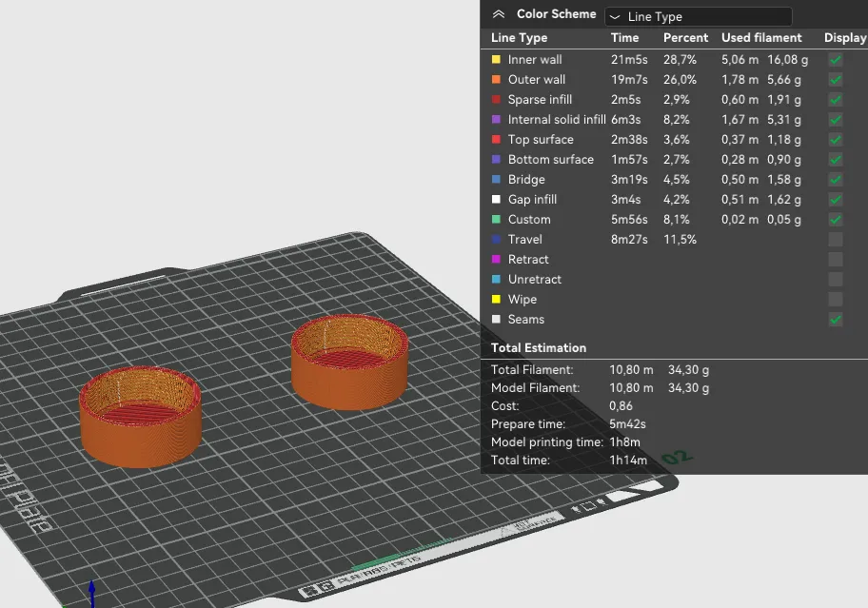Viewport: 868px width, 608px height.
Task: Toggle Top surface display checkbox
Action: coord(836,140)
